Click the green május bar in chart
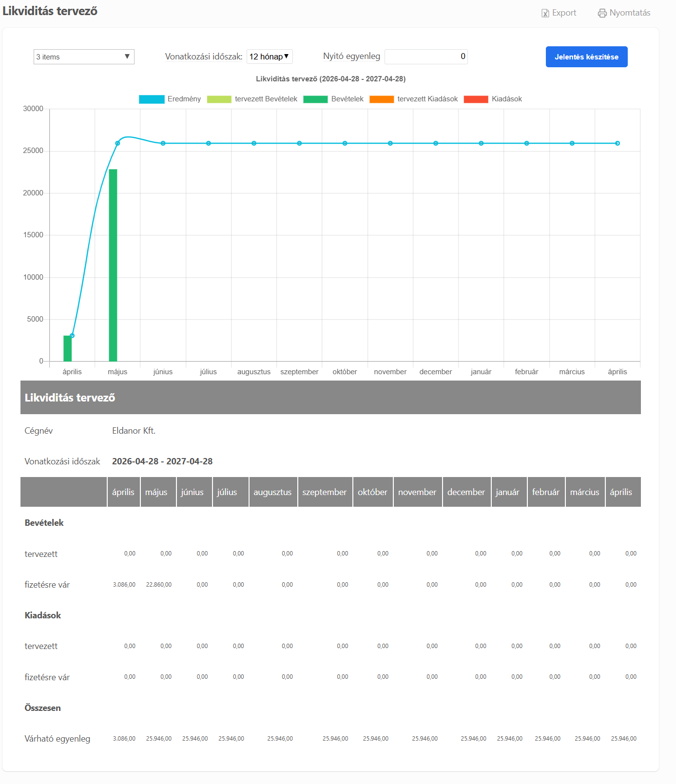Image resolution: width=676 pixels, height=784 pixels. (x=113, y=265)
